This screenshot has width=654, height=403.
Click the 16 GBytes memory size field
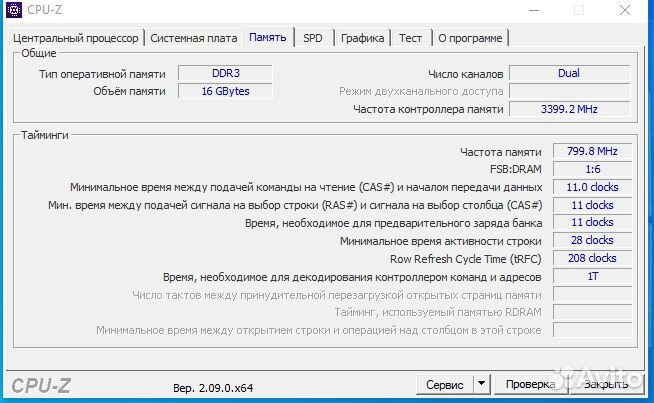tap(225, 91)
